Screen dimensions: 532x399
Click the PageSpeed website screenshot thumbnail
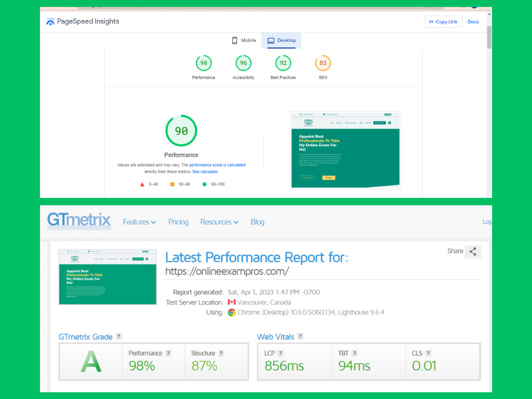click(345, 149)
